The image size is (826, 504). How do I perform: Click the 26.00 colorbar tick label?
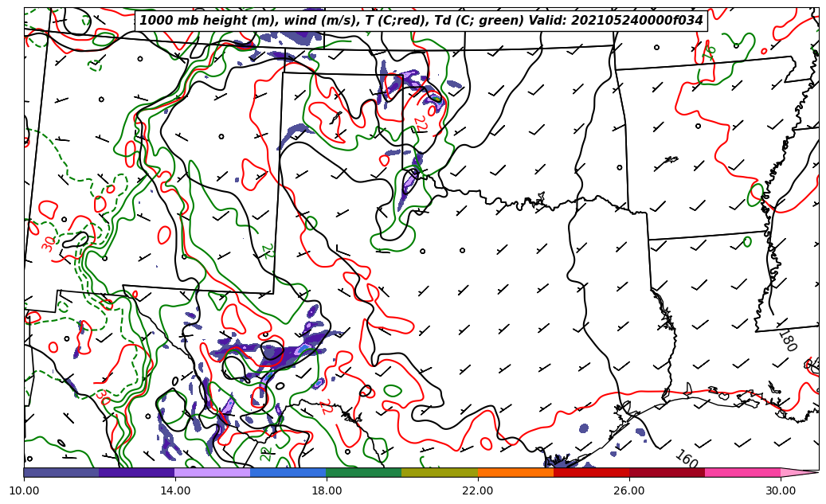(629, 490)
